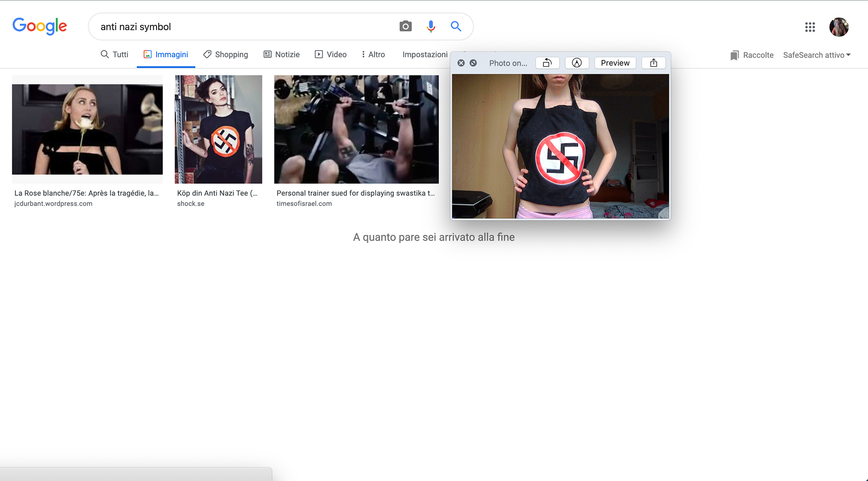Click the Google logo
This screenshot has height=481, width=868.
coord(40,26)
